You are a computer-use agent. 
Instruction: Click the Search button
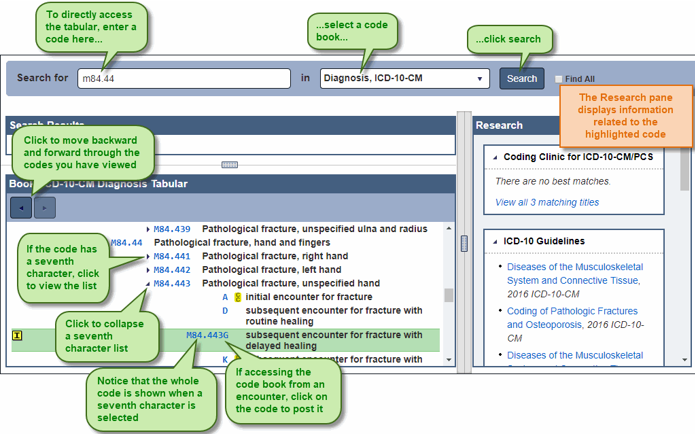click(522, 78)
